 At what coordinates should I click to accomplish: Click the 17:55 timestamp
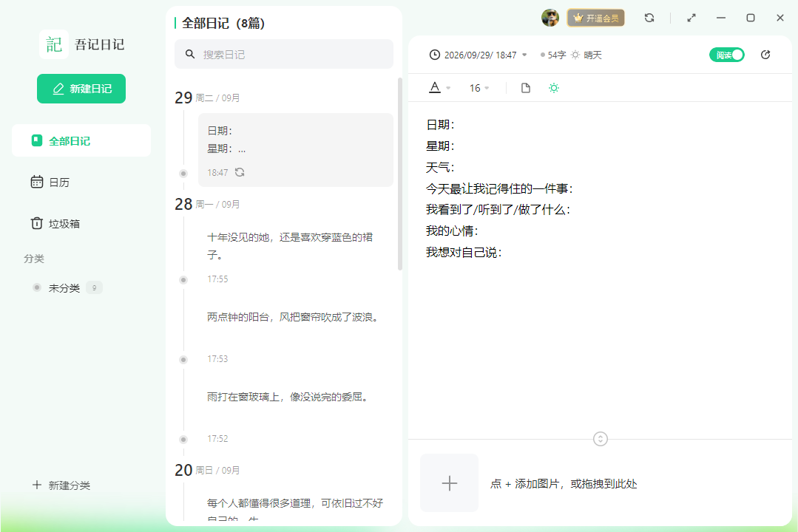217,279
